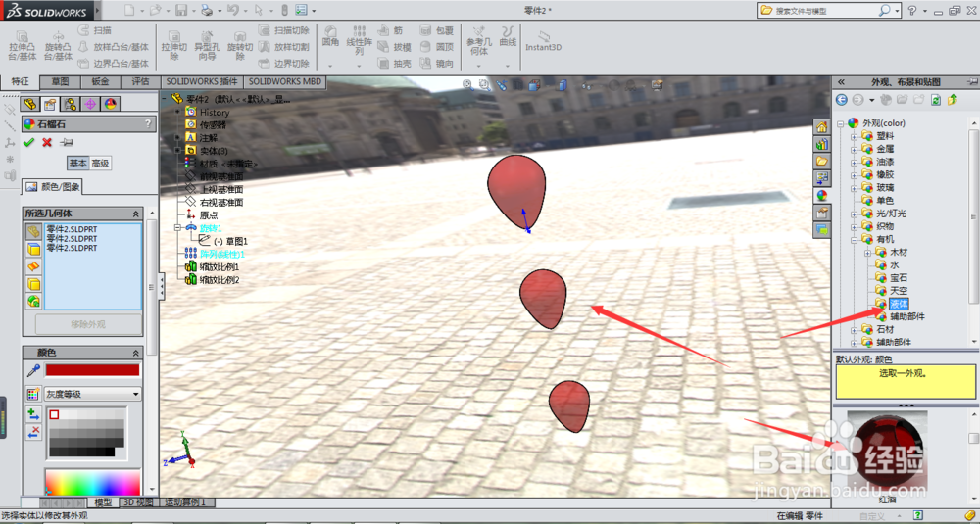
Task: Open the 颜色/图象 tab
Action: [x=53, y=187]
